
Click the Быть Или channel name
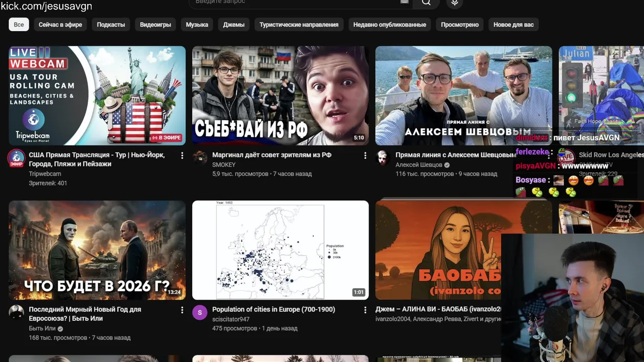(x=42, y=328)
